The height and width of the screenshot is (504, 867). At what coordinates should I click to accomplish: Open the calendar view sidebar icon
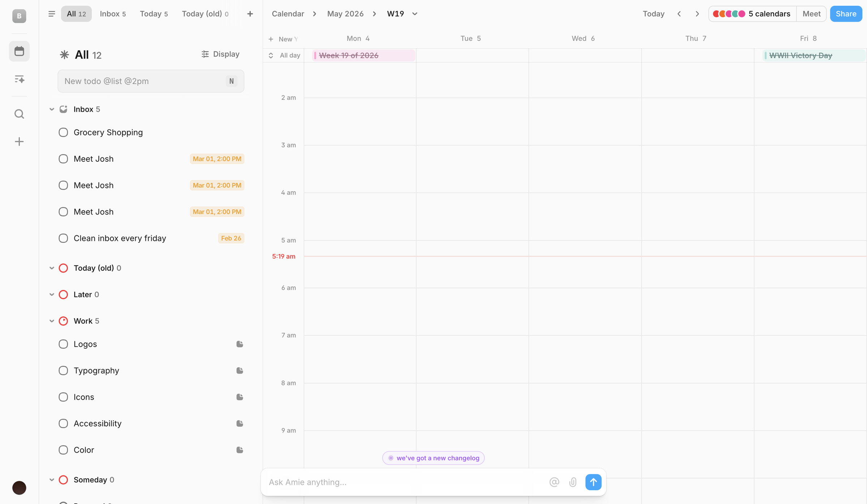19,51
